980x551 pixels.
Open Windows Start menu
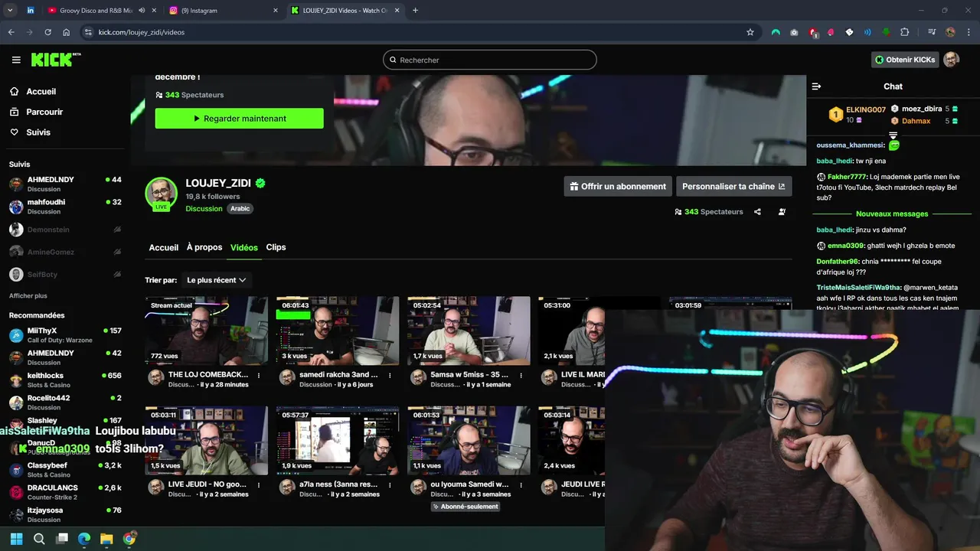click(16, 539)
